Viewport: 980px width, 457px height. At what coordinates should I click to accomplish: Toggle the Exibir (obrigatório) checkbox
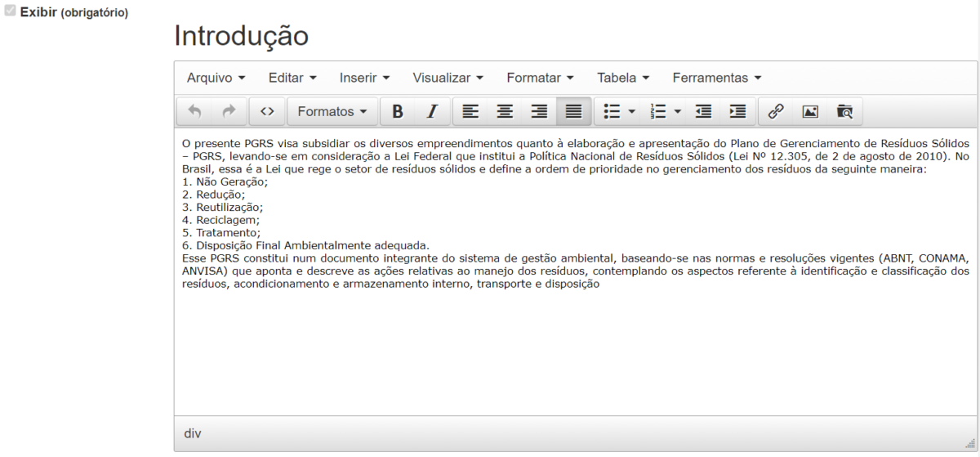click(10, 12)
